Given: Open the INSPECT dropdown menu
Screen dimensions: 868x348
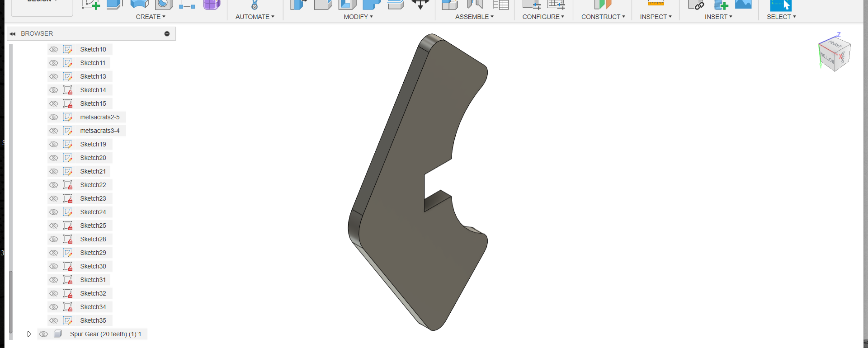Looking at the screenshot, I should [656, 17].
